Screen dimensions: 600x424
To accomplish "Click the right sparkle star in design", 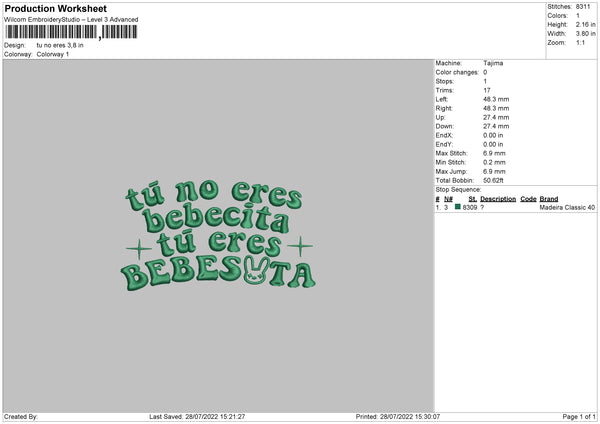I will pyautogui.click(x=300, y=246).
